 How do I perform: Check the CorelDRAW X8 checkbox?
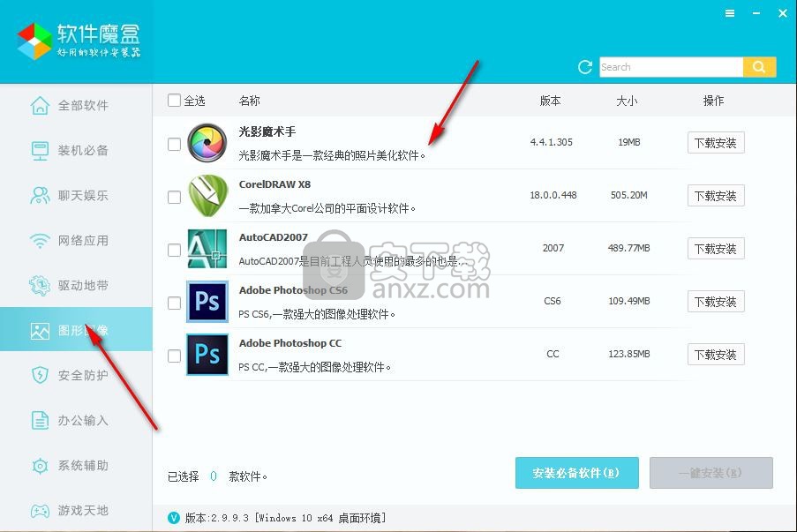pyautogui.click(x=175, y=197)
